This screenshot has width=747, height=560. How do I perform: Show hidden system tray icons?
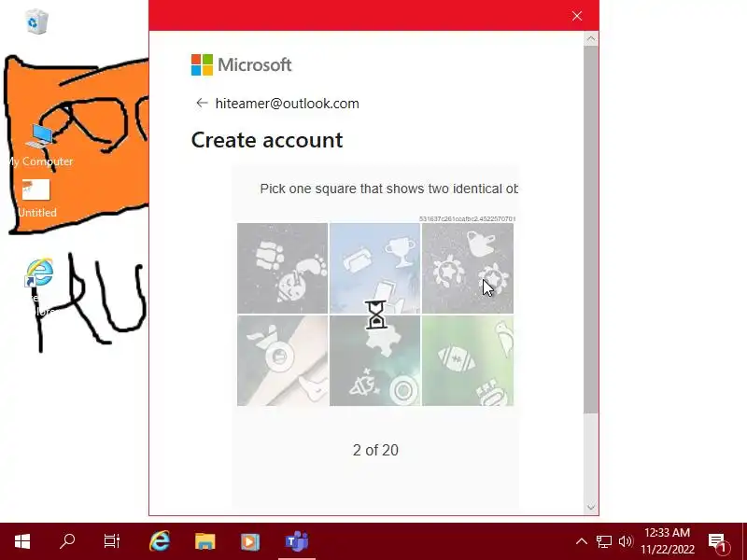(x=581, y=541)
